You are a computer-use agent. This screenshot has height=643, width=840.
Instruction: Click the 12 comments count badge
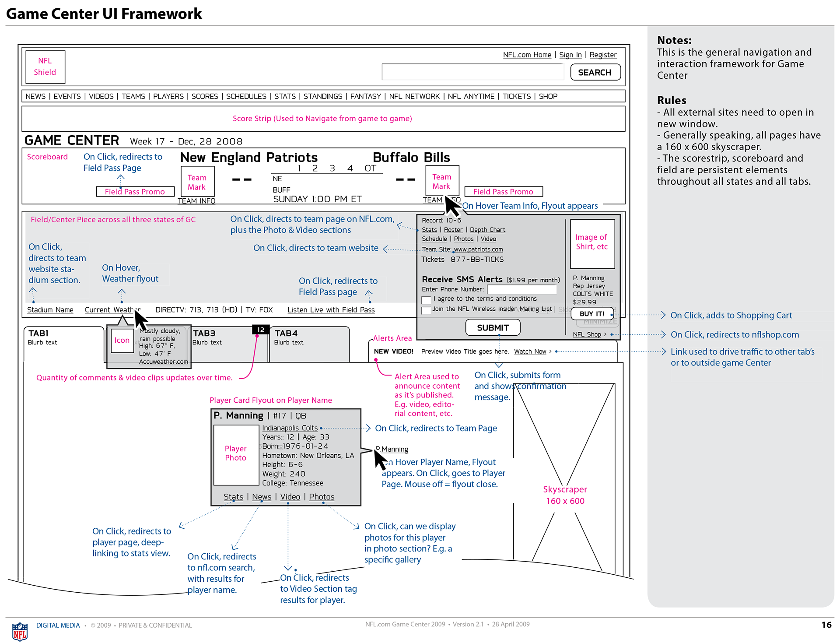coord(261,330)
